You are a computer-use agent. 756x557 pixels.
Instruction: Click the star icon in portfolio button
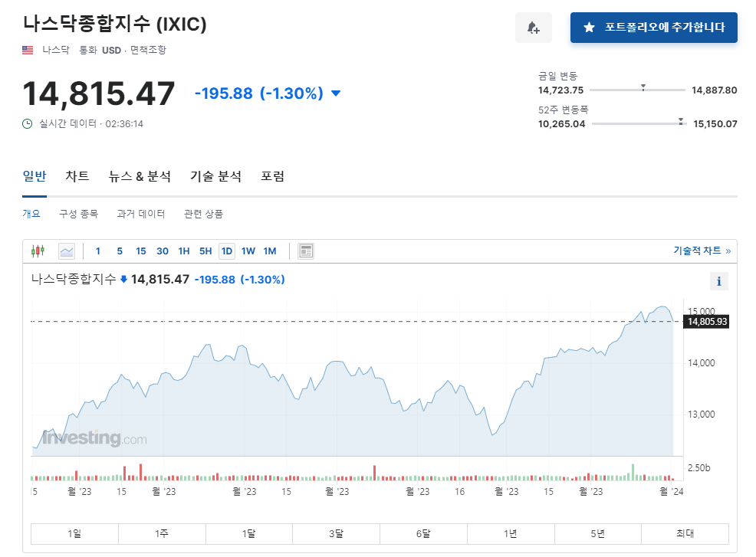coord(588,28)
